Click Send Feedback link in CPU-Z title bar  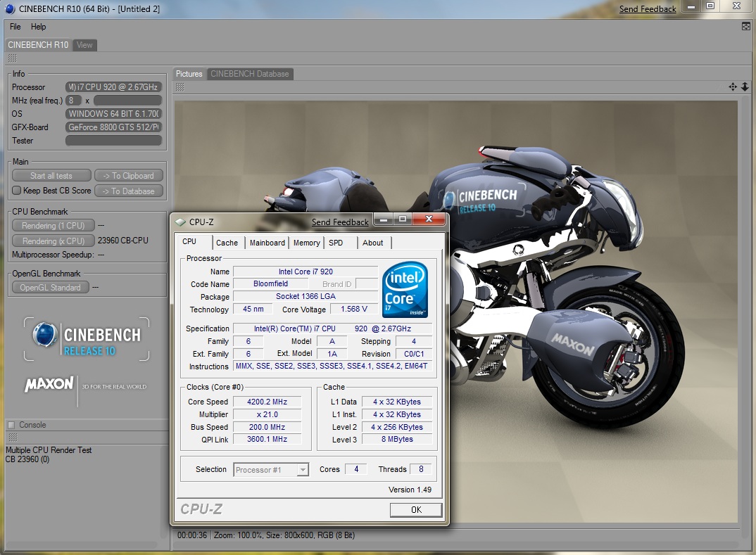[x=340, y=222]
